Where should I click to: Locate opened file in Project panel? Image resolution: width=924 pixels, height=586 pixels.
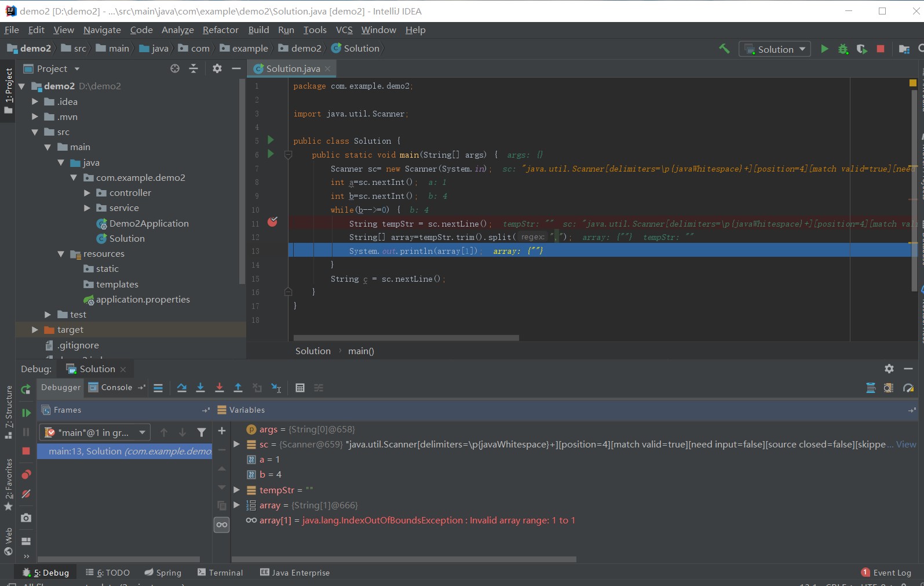[x=175, y=68]
